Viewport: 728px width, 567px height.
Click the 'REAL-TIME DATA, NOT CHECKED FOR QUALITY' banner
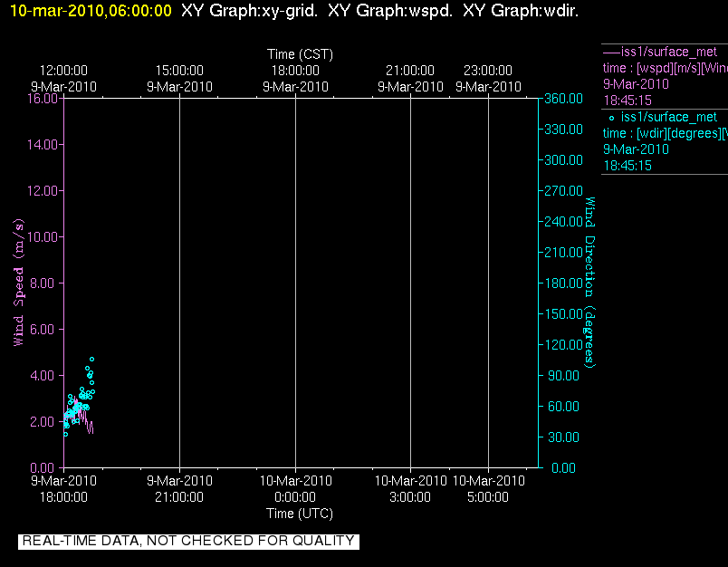pos(188,541)
